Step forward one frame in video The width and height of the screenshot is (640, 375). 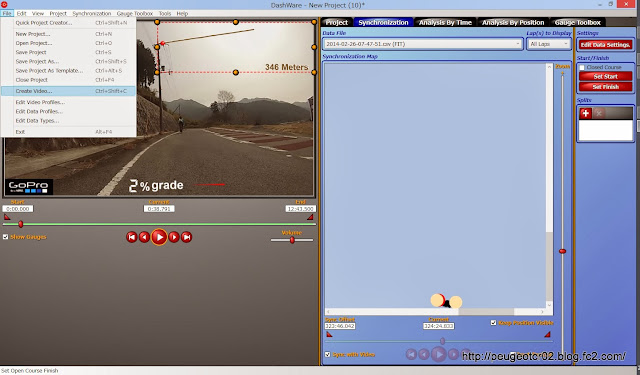click(174, 237)
